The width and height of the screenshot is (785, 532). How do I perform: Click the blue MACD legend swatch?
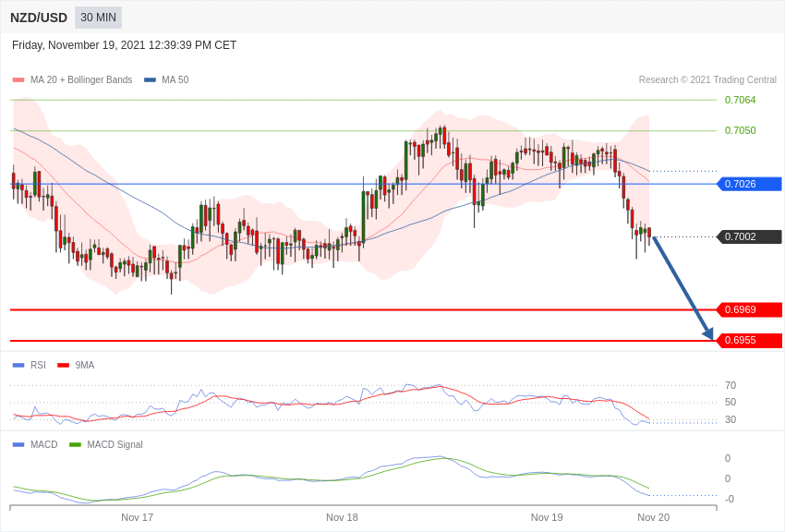pos(18,444)
